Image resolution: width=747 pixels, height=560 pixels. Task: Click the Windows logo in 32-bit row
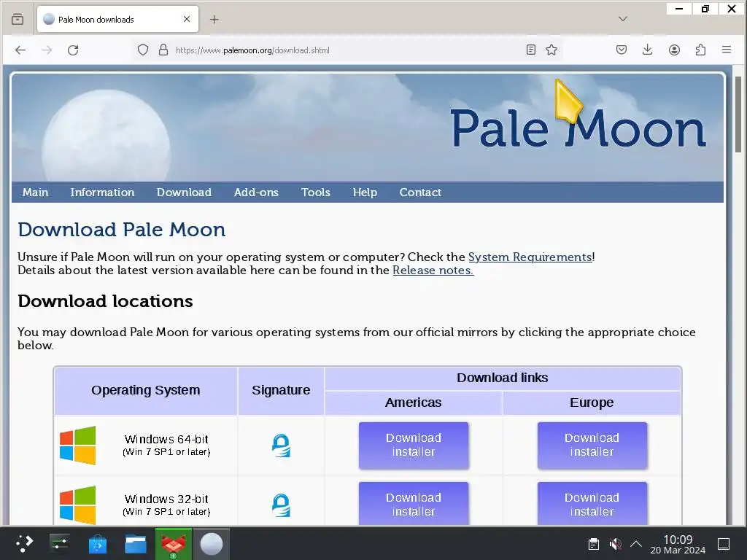[x=77, y=505]
